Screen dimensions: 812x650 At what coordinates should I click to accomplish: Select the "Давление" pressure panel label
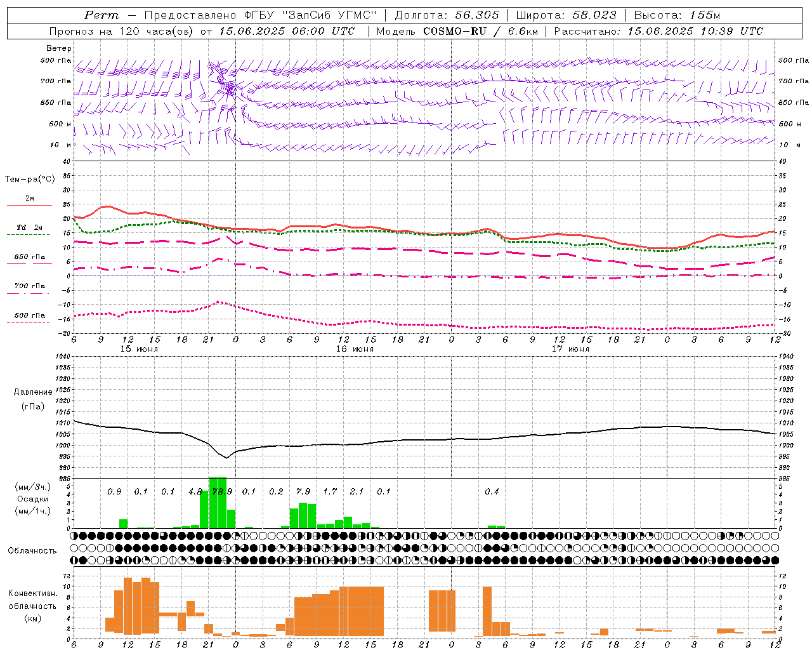[x=32, y=392]
